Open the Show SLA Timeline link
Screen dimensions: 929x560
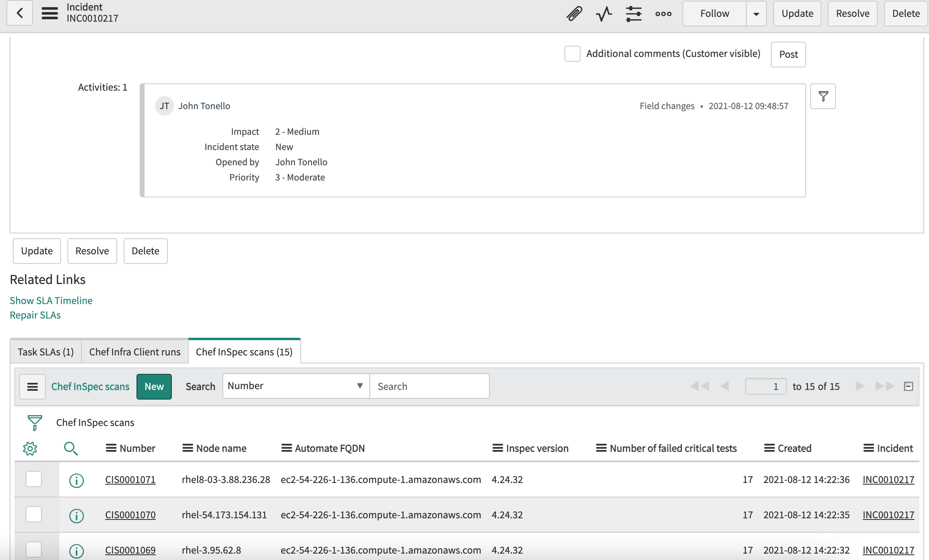point(51,300)
